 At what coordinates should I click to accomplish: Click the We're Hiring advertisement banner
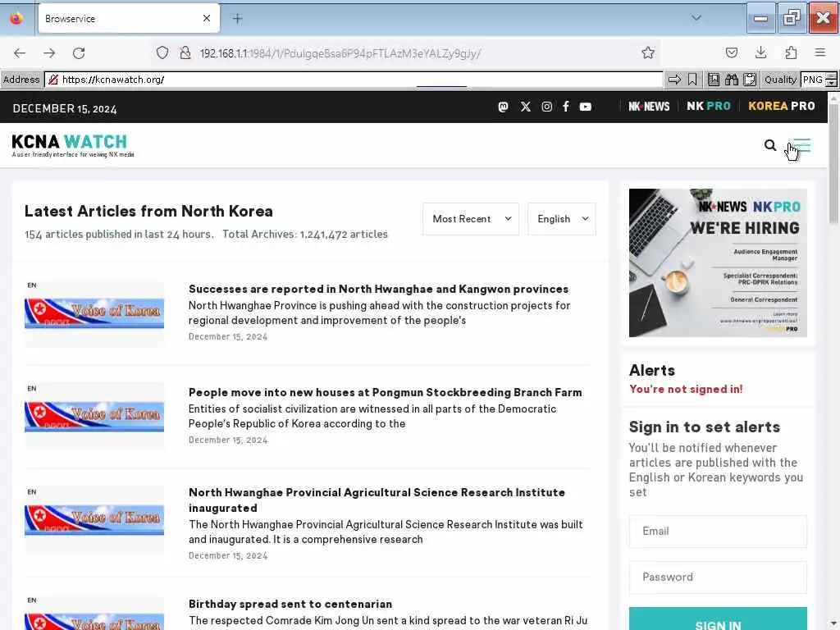(x=718, y=262)
